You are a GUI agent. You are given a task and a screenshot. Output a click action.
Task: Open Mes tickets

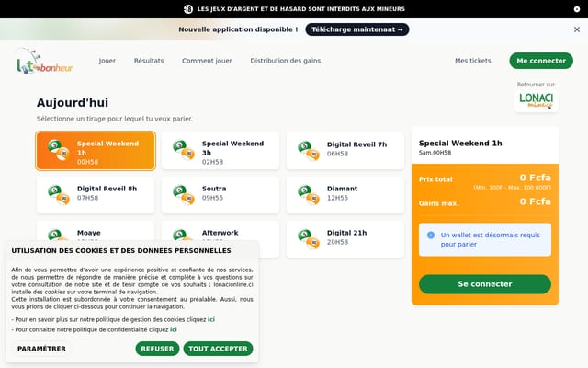point(473,61)
